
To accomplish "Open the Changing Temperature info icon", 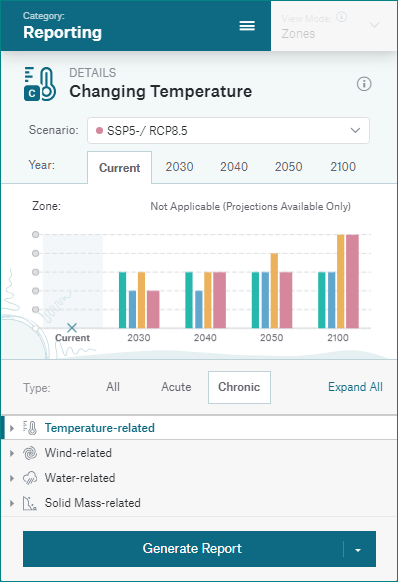I will (364, 84).
